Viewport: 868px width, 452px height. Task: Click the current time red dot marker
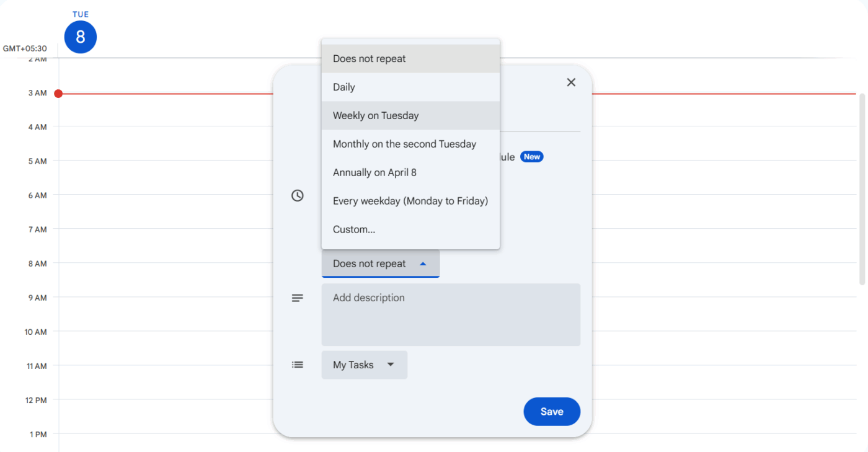(59, 93)
